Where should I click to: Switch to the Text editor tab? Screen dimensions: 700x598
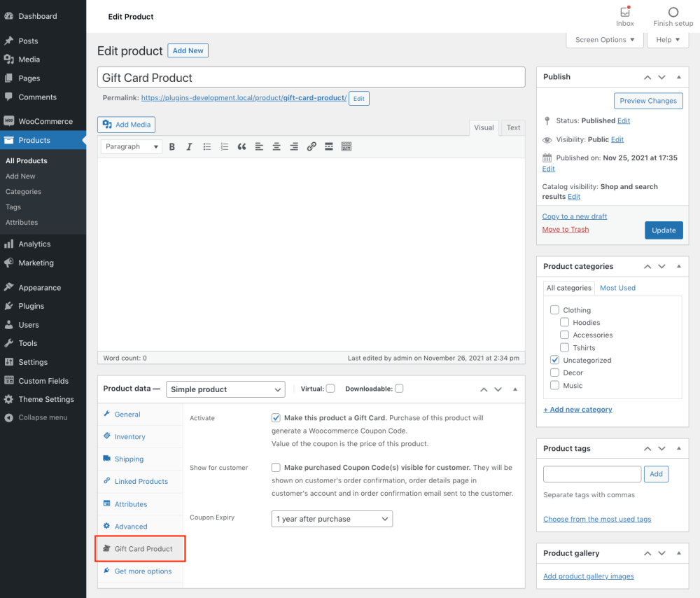pyautogui.click(x=513, y=127)
